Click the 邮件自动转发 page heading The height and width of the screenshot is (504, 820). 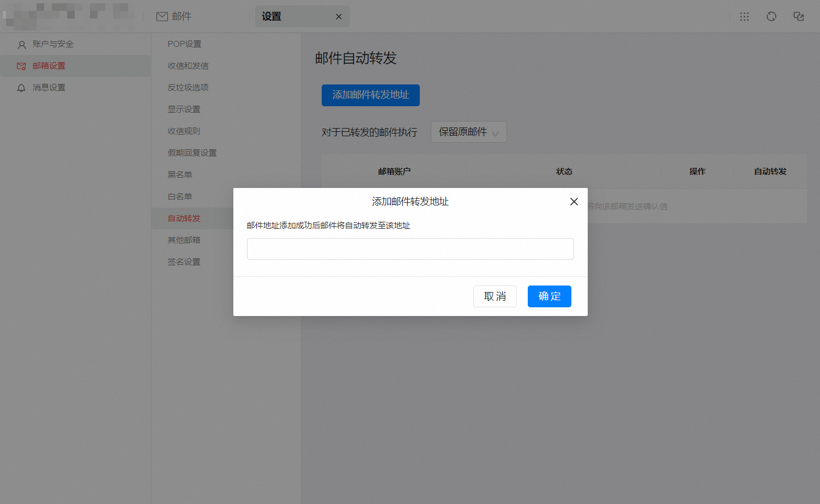356,58
